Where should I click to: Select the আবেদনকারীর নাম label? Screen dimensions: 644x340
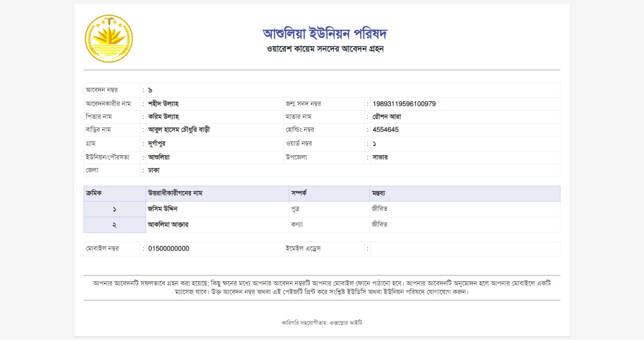coord(108,104)
